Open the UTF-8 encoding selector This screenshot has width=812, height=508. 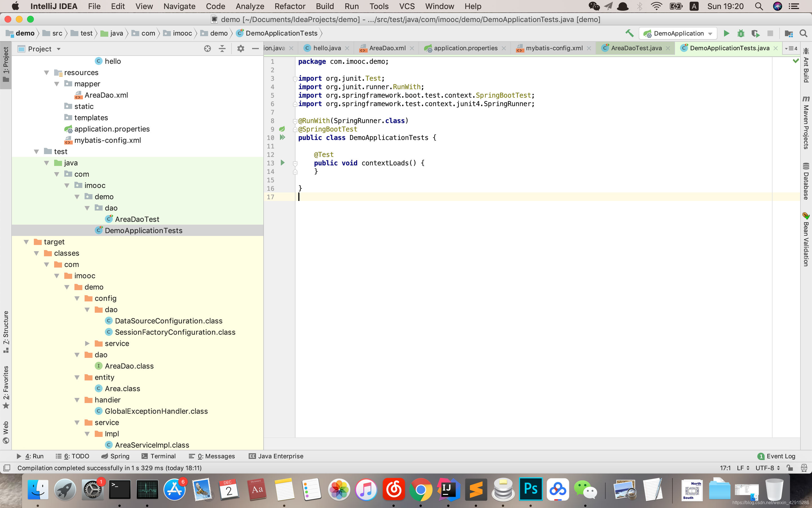[x=767, y=468]
